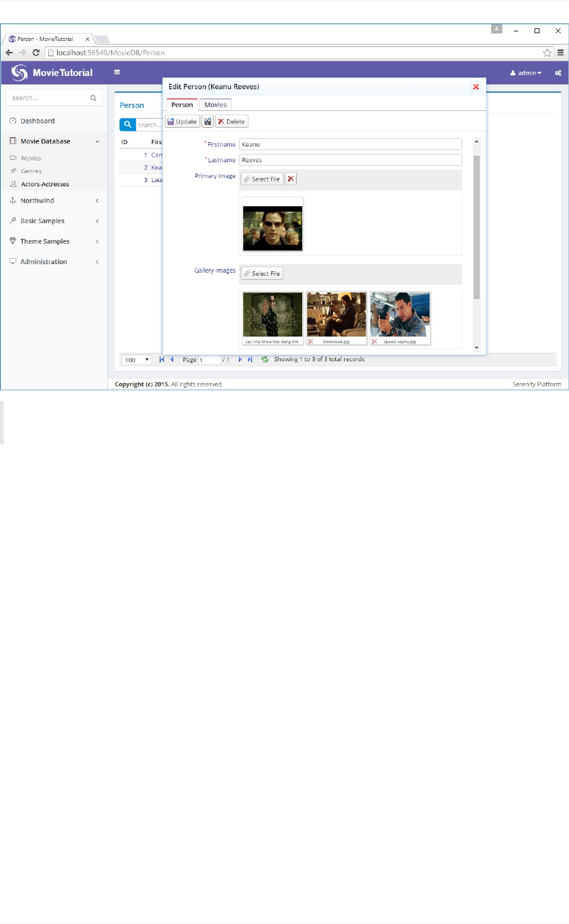The image size is (569, 924).
Task: Click the sidebar search magnifier icon
Action: point(94,98)
